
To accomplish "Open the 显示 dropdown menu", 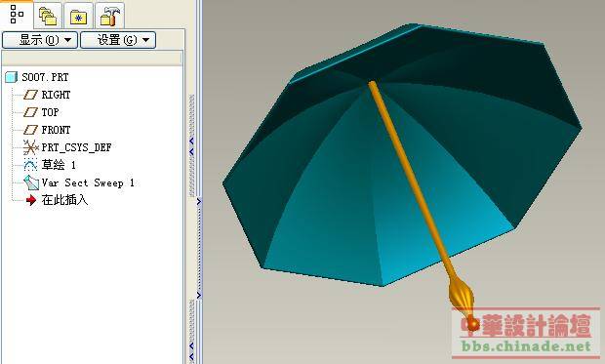I will pos(40,40).
